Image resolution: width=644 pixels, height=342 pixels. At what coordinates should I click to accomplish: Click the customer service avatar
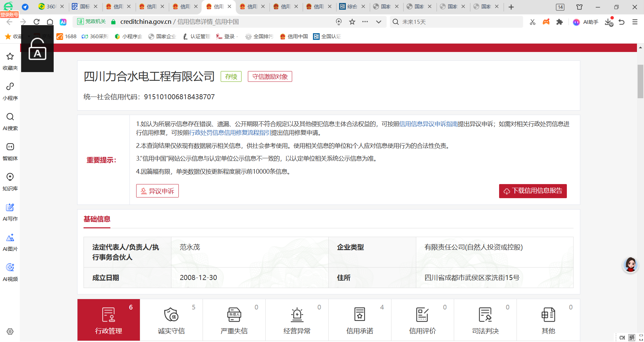click(630, 265)
